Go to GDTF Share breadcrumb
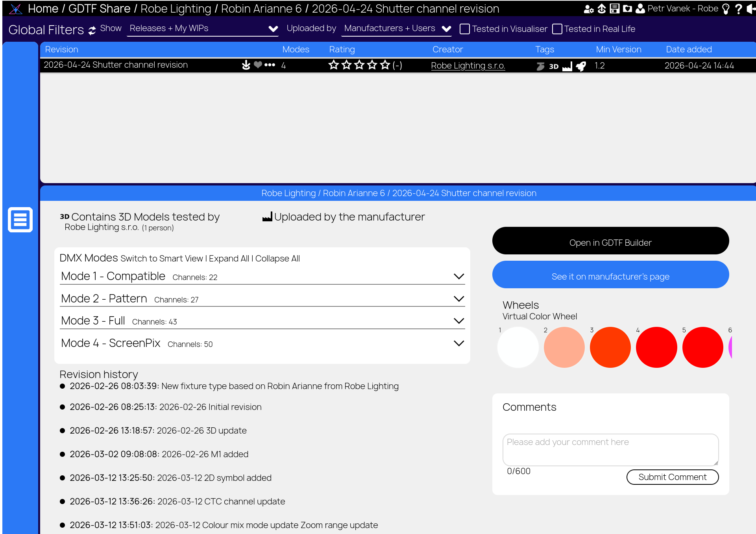The height and width of the screenshot is (534, 756). [99, 9]
